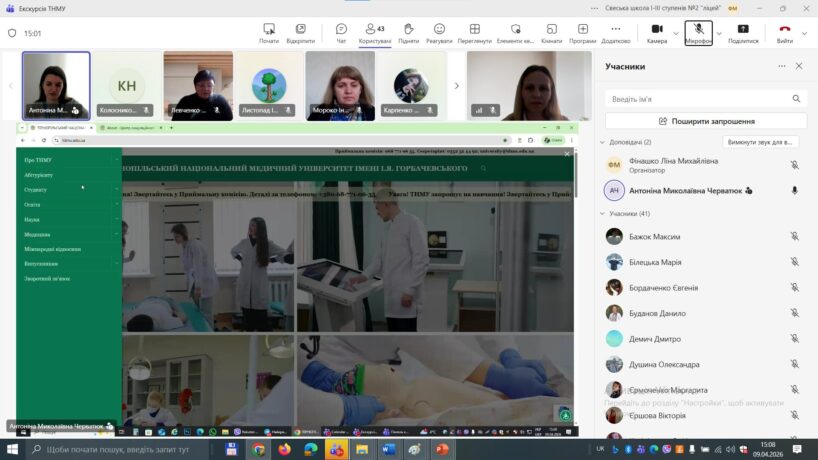This screenshot has height=460, width=818.
Task: Toggle the Camera on or off
Action: click(656, 33)
